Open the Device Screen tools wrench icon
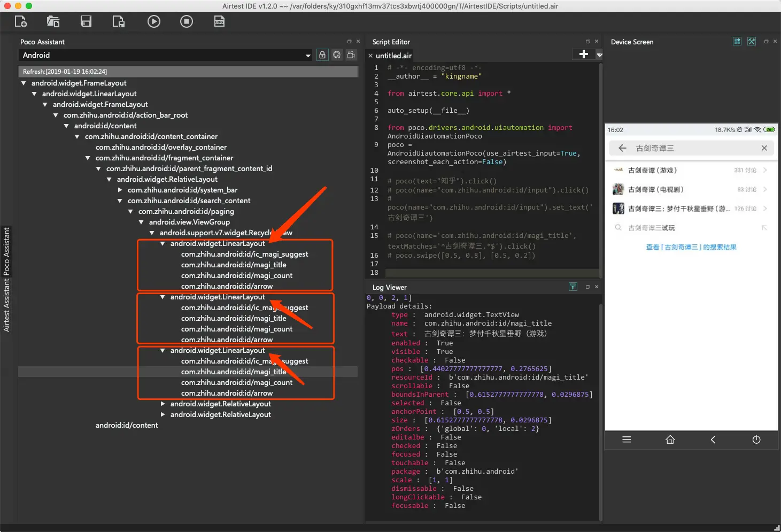The width and height of the screenshot is (781, 532). coord(752,42)
